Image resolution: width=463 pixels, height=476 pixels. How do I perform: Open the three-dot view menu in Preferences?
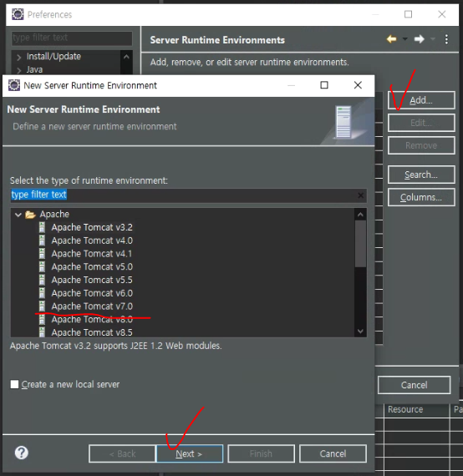click(446, 39)
